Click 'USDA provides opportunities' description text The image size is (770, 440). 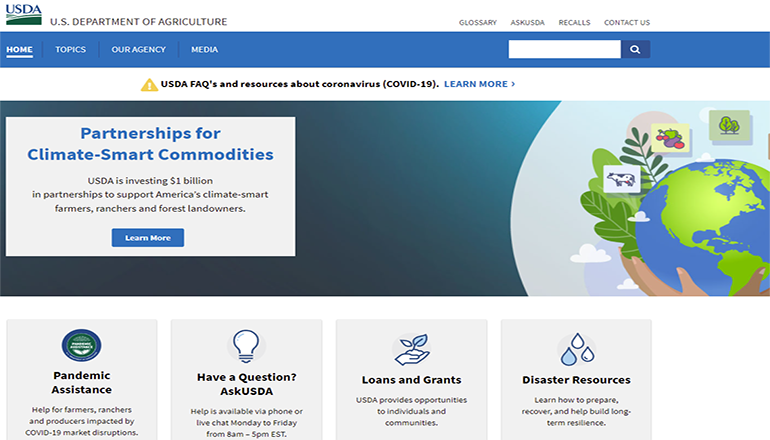tap(412, 412)
